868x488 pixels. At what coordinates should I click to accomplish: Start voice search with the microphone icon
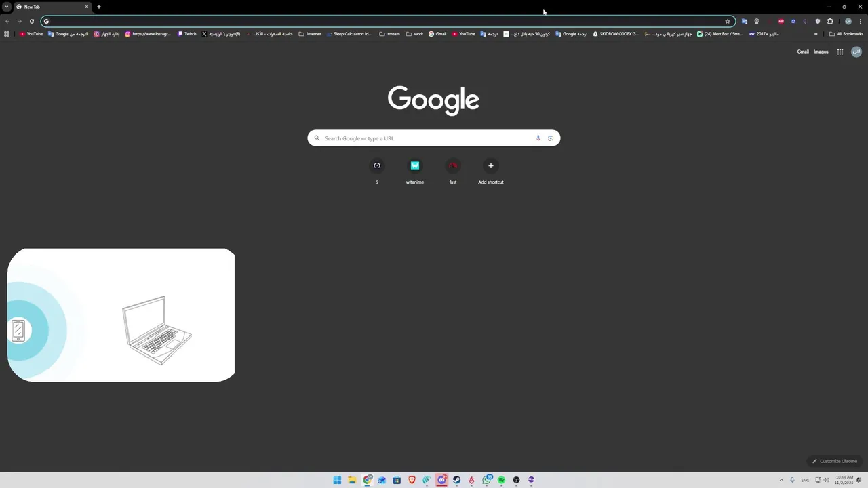(538, 138)
